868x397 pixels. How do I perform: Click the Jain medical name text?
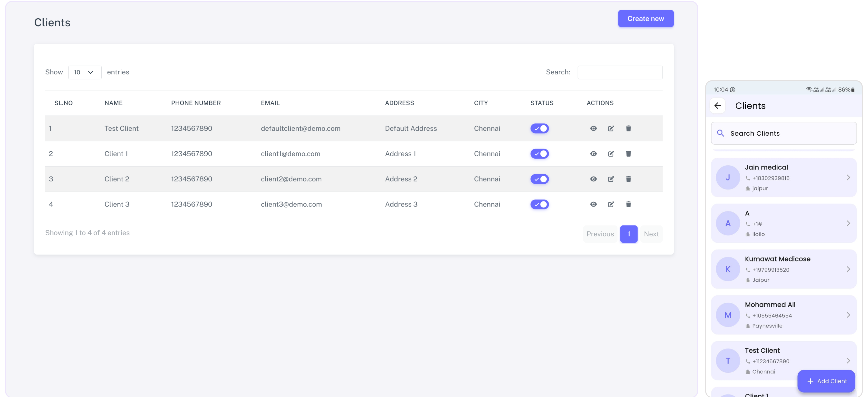pyautogui.click(x=766, y=167)
